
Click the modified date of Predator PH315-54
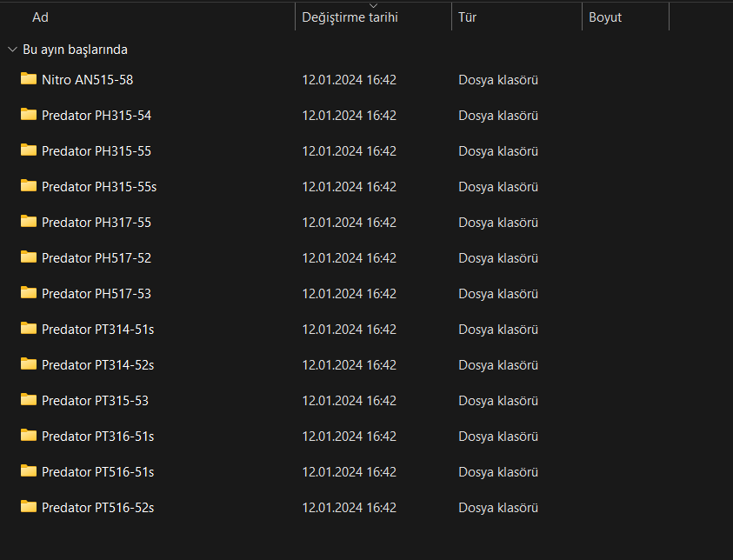coord(350,116)
